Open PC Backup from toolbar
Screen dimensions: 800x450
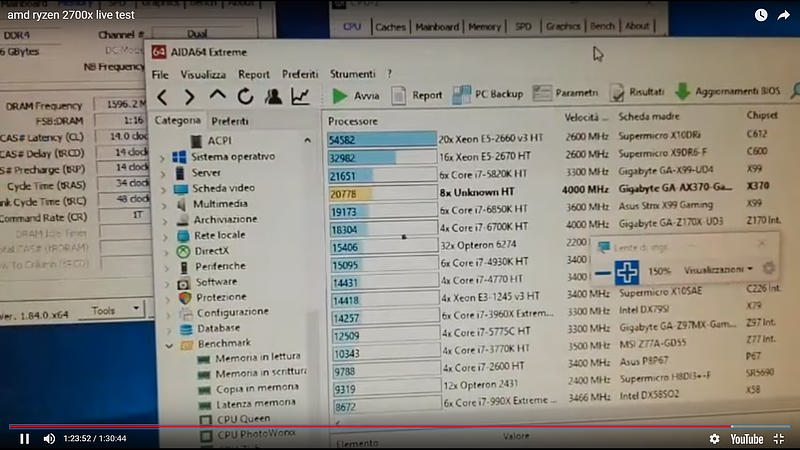click(488, 94)
